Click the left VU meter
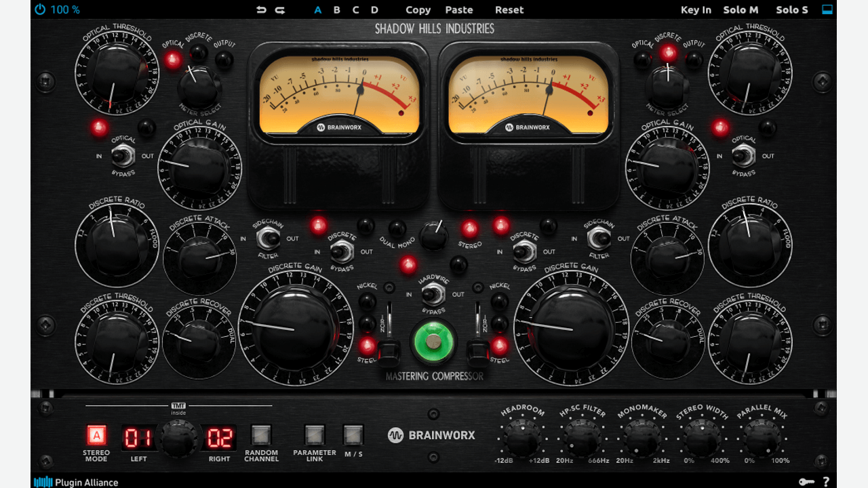The height and width of the screenshot is (488, 868). pyautogui.click(x=339, y=94)
